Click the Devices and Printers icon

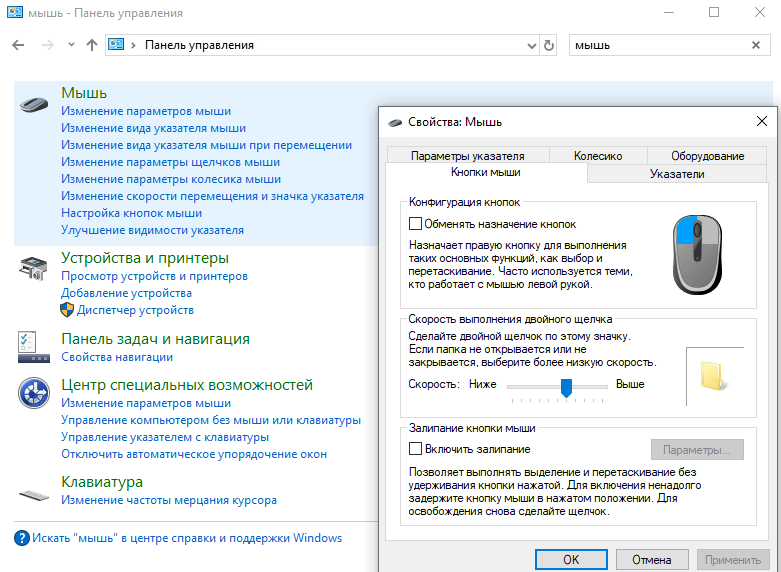33,268
